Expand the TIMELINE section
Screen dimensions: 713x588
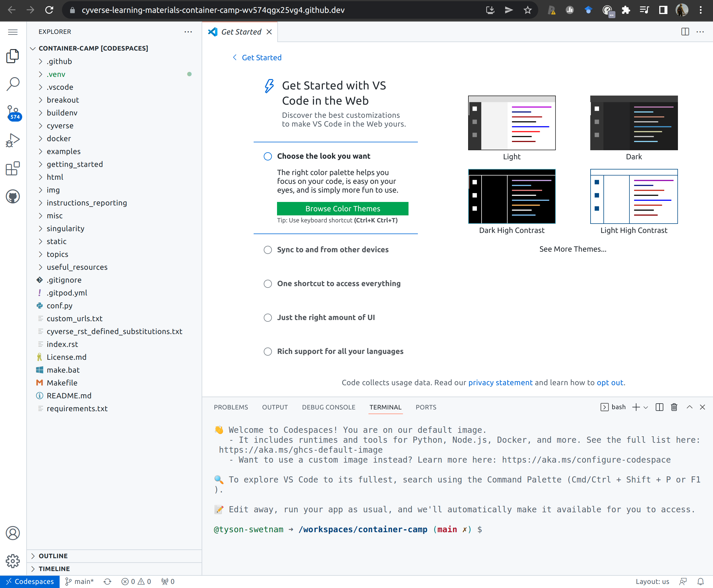click(x=114, y=569)
